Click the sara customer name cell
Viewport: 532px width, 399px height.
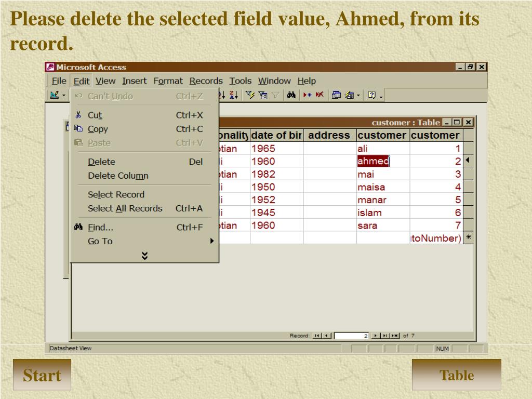383,225
